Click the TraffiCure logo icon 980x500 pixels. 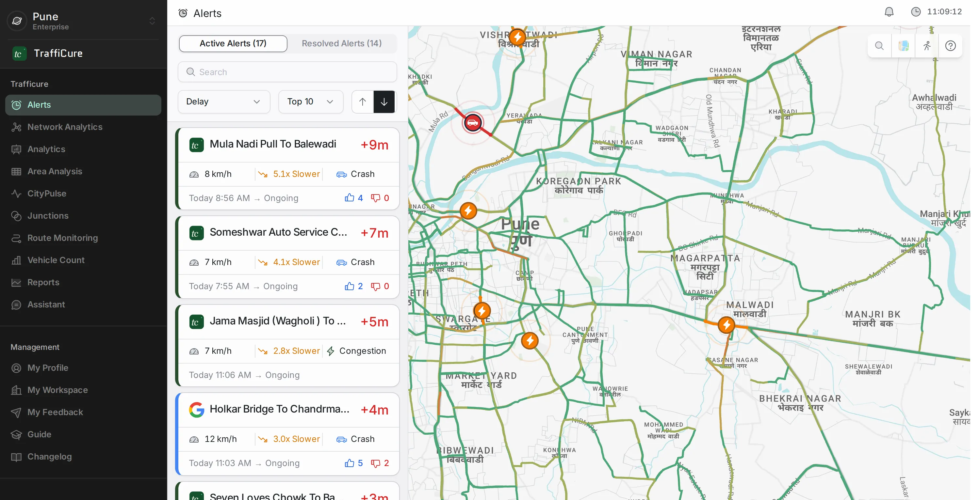[19, 53]
